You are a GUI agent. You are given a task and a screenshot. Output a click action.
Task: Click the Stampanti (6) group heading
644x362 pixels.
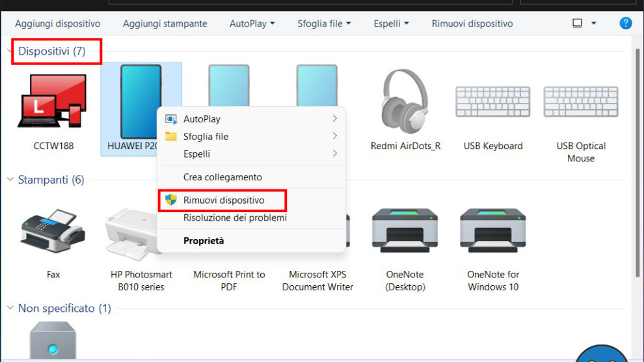tap(51, 180)
